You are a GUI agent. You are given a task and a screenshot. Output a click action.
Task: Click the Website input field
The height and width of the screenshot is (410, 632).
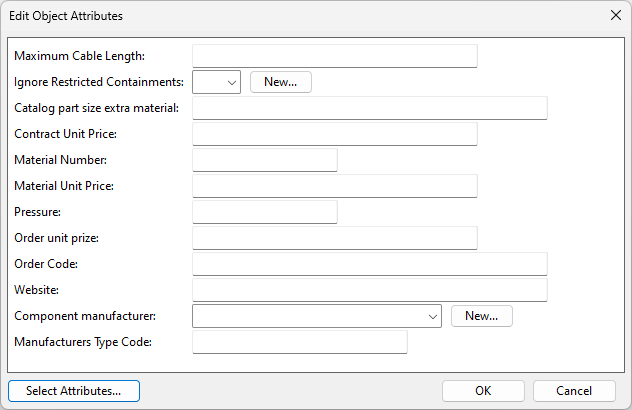(x=369, y=290)
